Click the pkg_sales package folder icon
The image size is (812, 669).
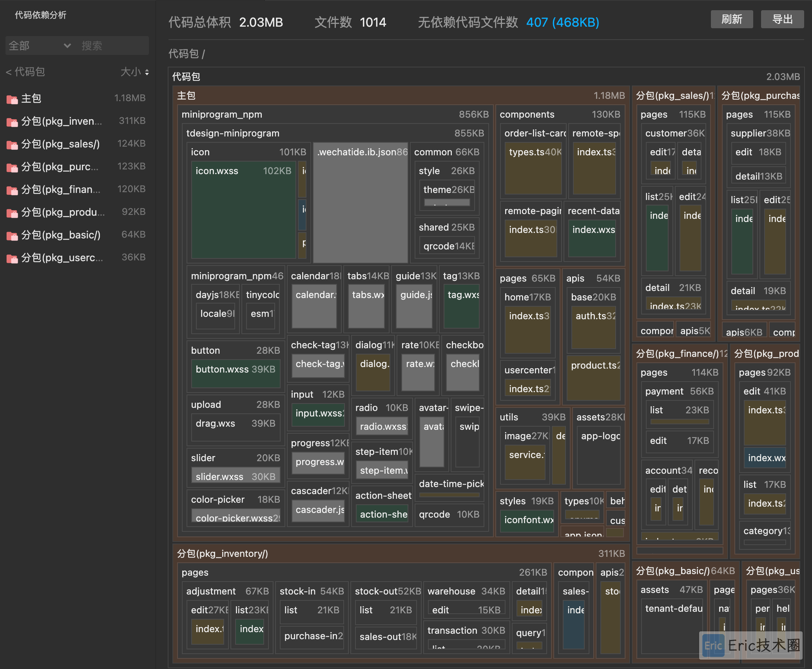pyautogui.click(x=12, y=145)
